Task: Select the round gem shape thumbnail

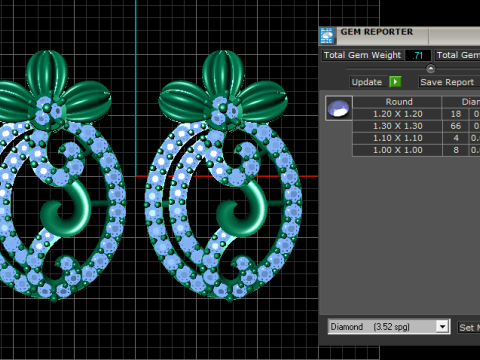Action: pyautogui.click(x=339, y=108)
